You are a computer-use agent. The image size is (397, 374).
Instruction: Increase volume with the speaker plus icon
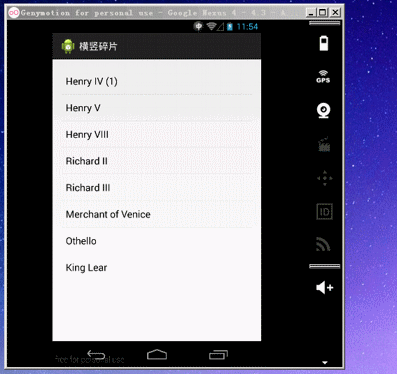[324, 288]
